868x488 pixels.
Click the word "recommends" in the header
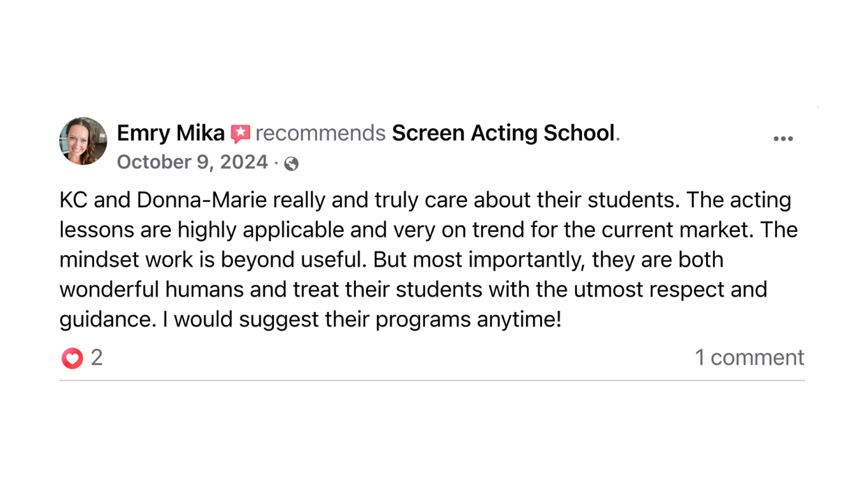[x=320, y=133]
